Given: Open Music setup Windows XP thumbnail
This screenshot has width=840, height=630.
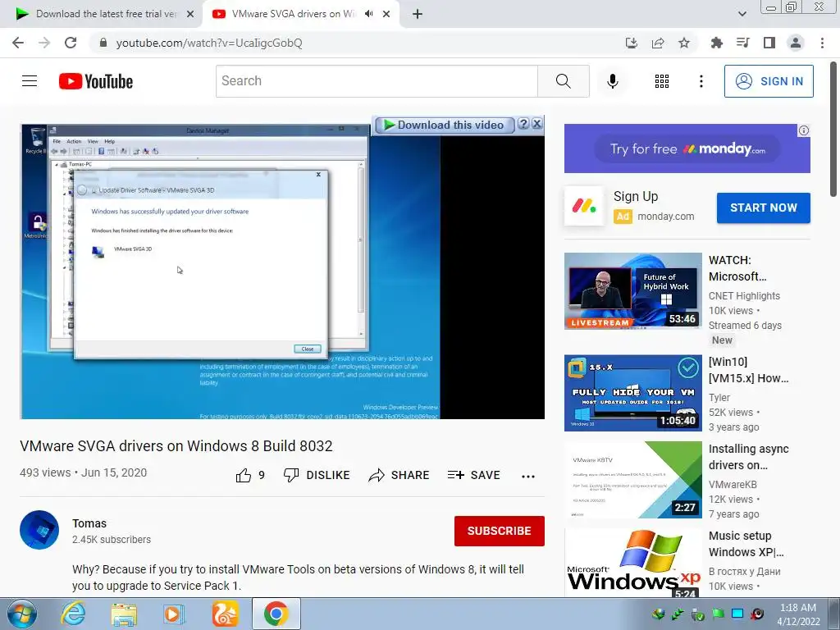Looking at the screenshot, I should pos(632,563).
